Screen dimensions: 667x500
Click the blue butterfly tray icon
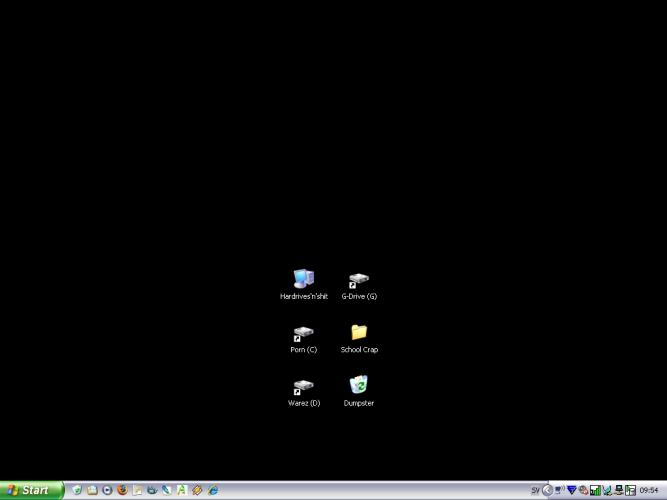[x=607, y=490]
